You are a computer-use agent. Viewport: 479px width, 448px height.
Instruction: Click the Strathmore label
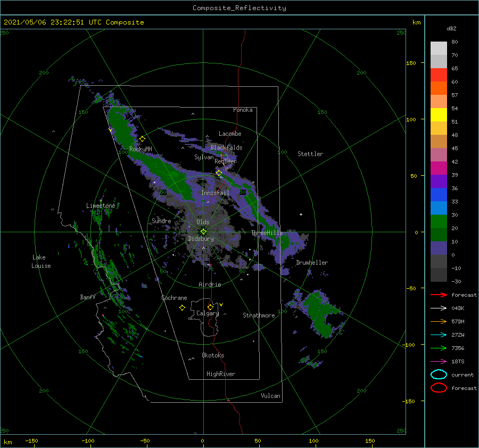(x=259, y=315)
